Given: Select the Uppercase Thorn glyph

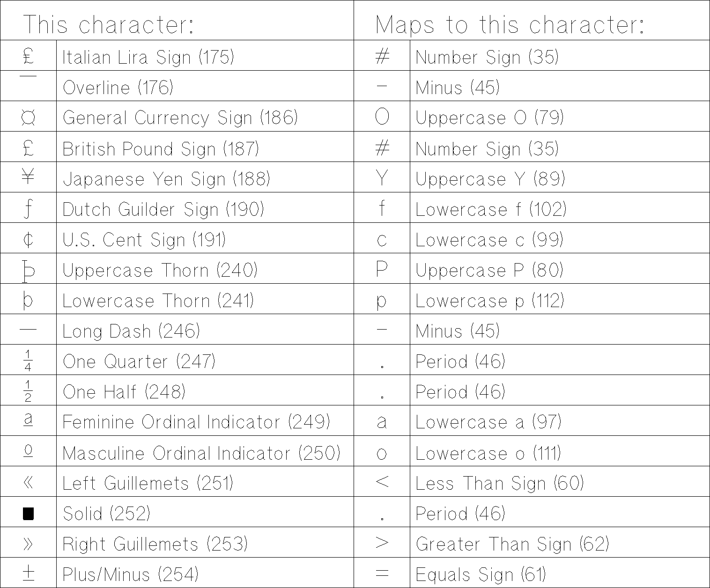Looking at the screenshot, I should tap(28, 271).
